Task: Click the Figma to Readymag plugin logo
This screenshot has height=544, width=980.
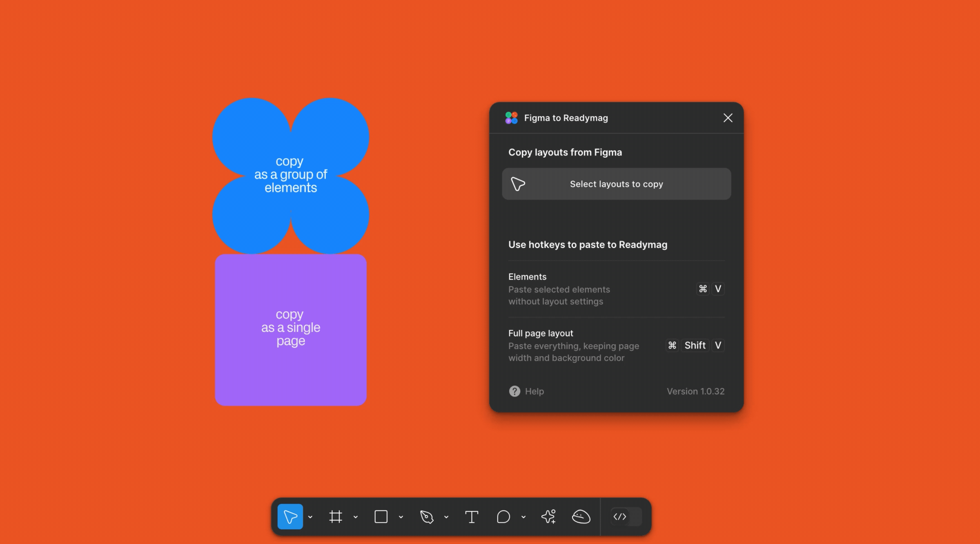Action: [511, 118]
